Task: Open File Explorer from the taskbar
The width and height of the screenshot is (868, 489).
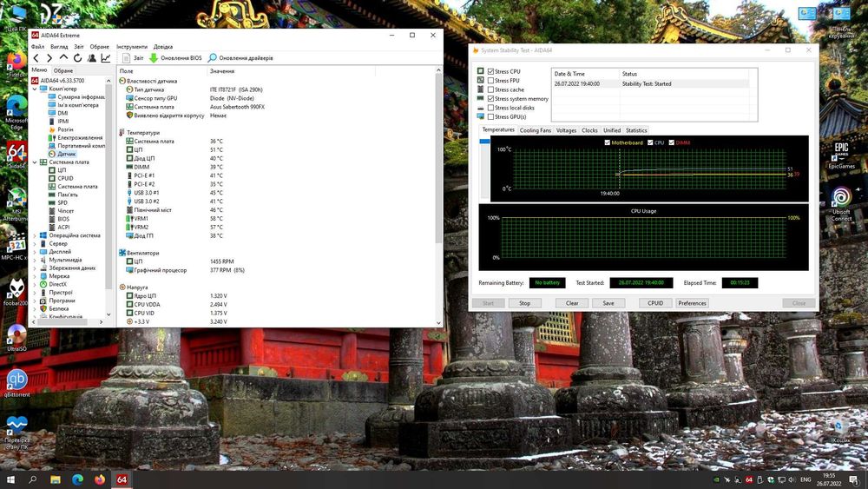Action: click(56, 479)
